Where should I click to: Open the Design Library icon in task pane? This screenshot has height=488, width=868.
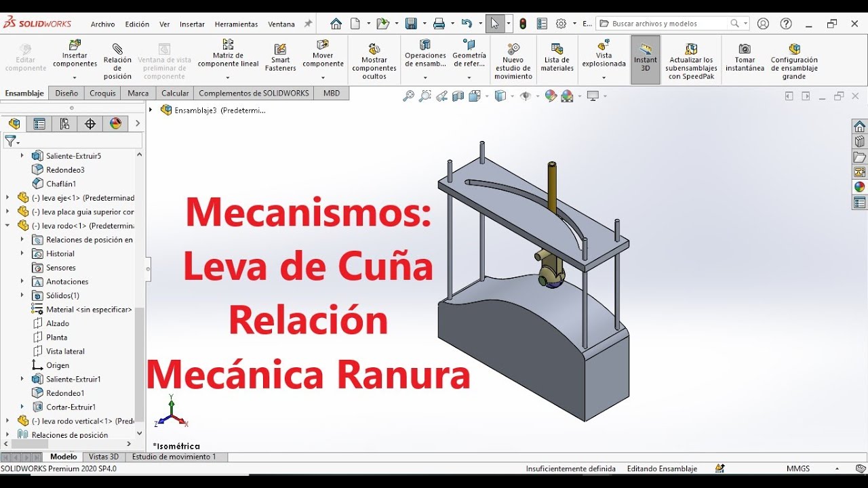[860, 142]
